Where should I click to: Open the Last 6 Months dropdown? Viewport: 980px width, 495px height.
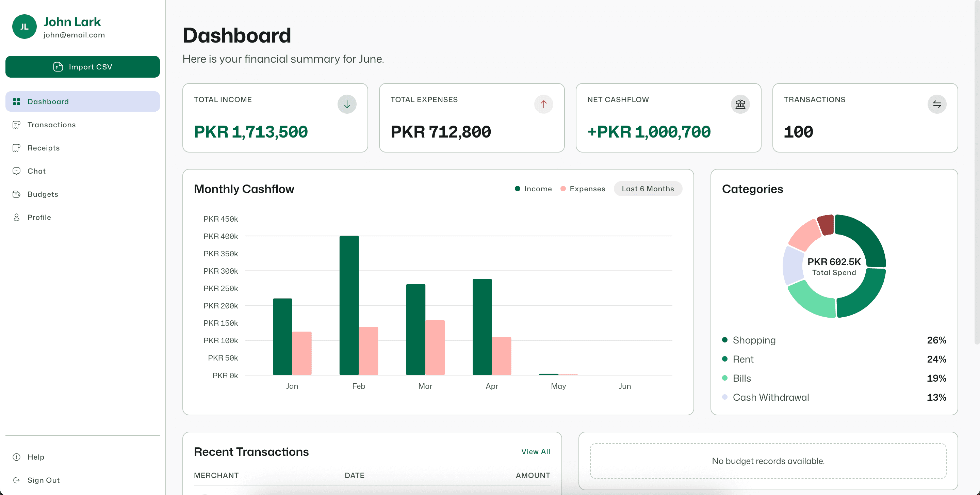point(648,189)
